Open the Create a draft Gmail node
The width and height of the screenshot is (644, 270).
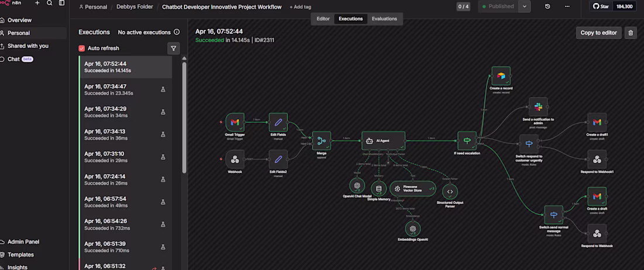597,196
